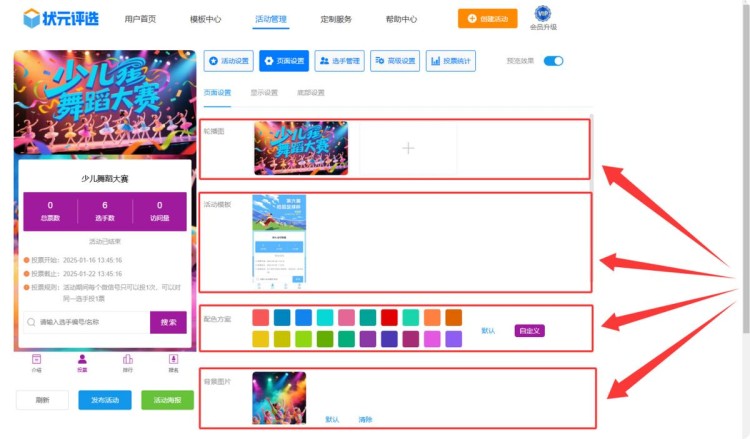Image resolution: width=750 pixels, height=439 pixels.
Task: Click the plus tile to add carousel image
Action: pos(407,149)
